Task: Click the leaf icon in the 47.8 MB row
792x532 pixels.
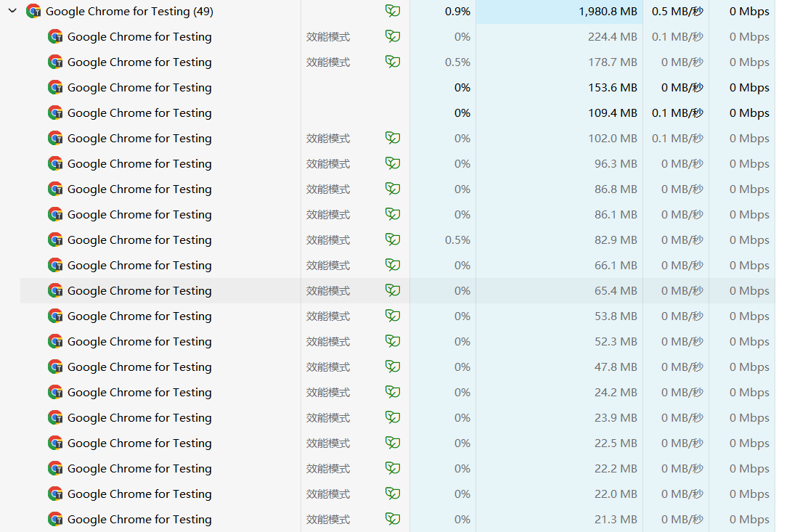Action: click(393, 367)
